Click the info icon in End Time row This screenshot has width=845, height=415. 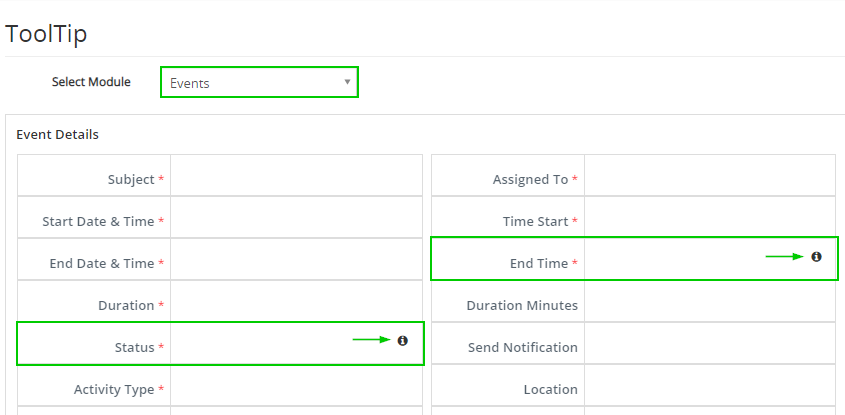pyautogui.click(x=816, y=257)
